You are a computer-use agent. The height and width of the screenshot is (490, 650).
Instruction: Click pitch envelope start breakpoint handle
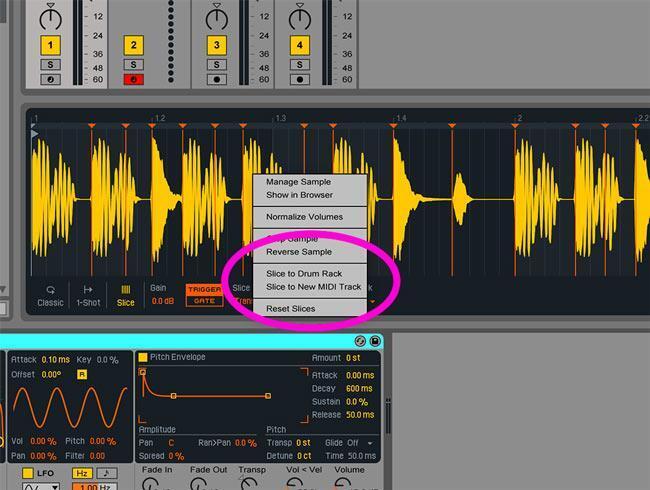143,372
